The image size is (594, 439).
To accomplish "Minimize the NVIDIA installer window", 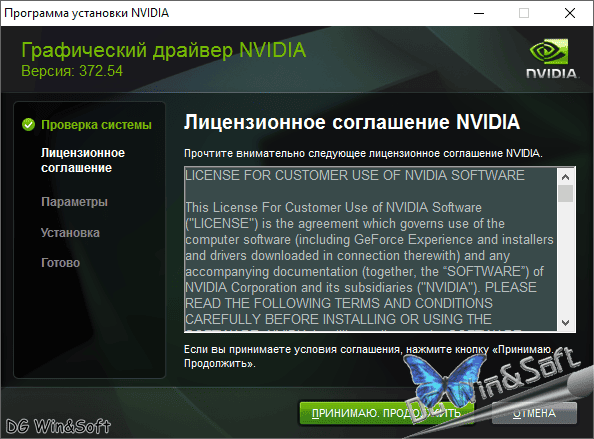I will pyautogui.click(x=479, y=13).
